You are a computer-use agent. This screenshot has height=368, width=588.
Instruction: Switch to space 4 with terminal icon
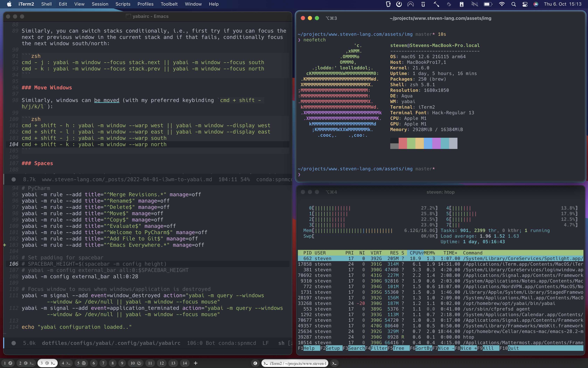point(66,363)
